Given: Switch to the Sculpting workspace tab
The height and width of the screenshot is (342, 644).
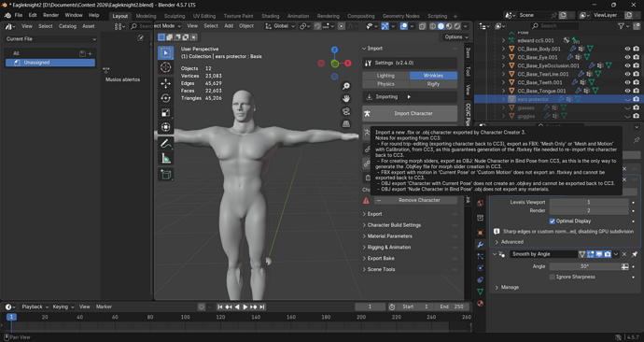Looking at the screenshot, I should coord(175,16).
